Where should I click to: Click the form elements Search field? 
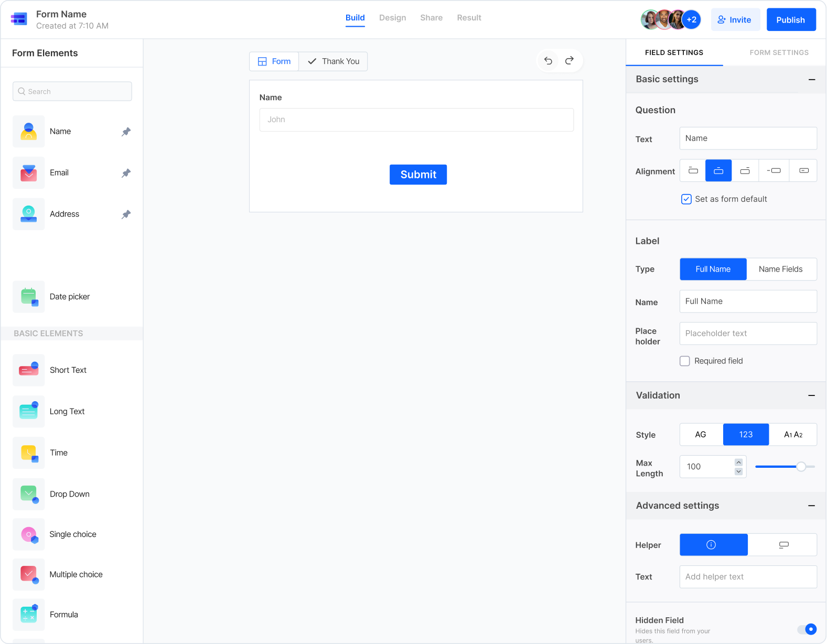tap(72, 91)
